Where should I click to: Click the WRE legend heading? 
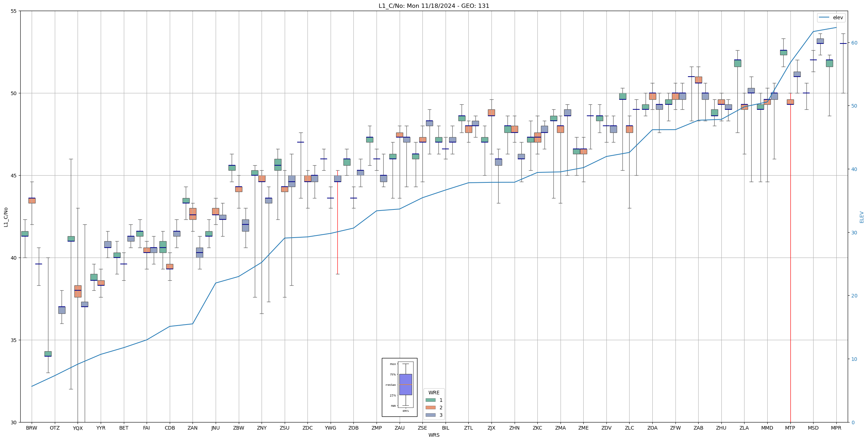[x=434, y=393]
